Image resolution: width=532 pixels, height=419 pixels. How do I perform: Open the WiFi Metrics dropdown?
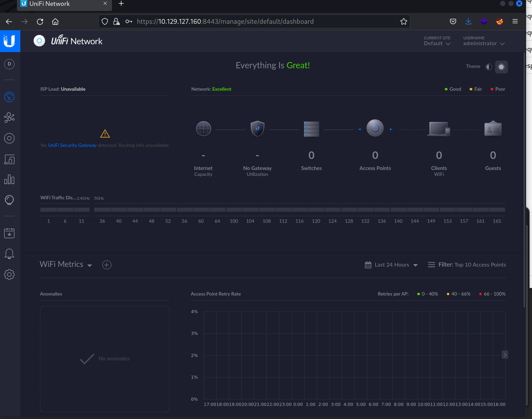pyautogui.click(x=66, y=265)
